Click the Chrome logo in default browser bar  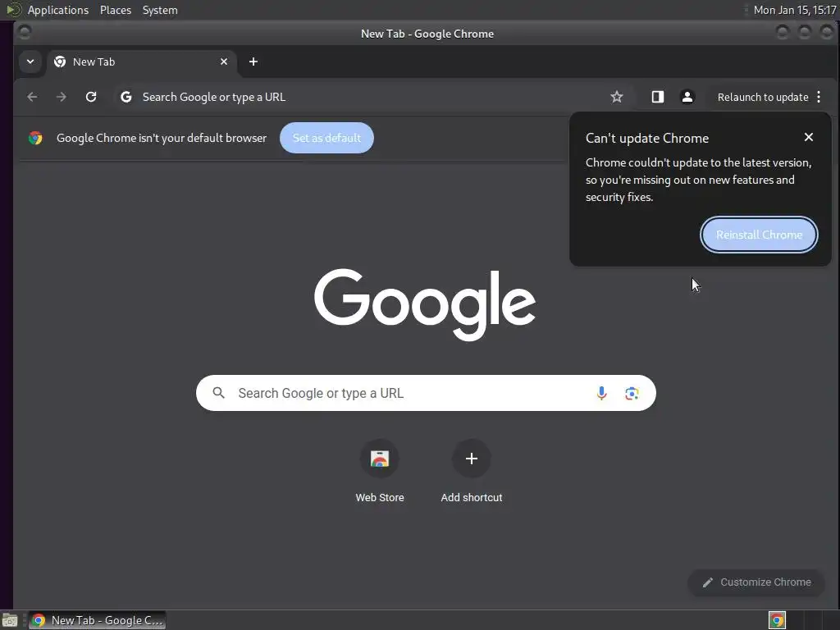35,138
